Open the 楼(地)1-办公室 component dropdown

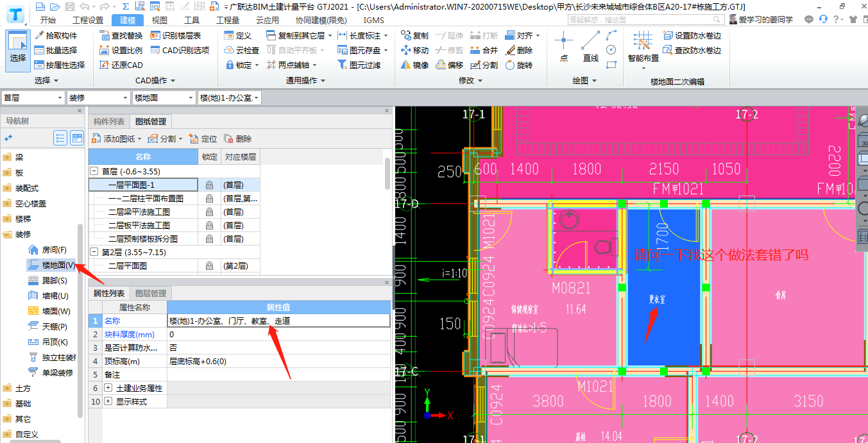(x=230, y=97)
